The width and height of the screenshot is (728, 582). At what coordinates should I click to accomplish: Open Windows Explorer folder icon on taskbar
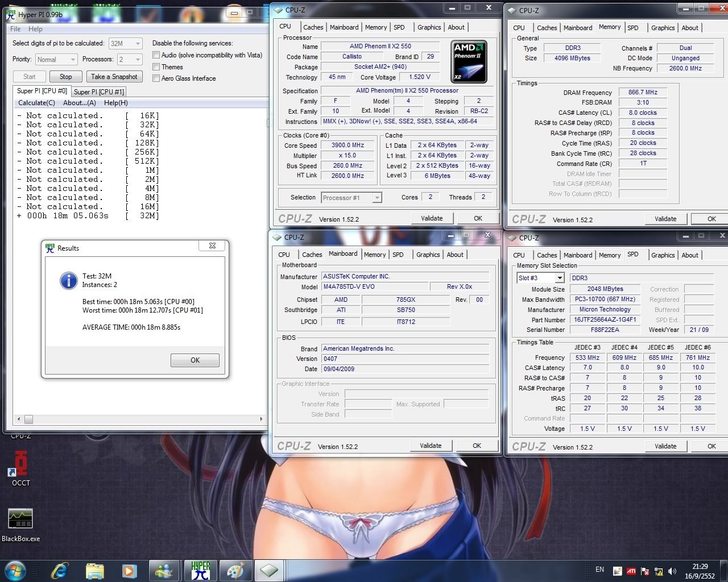tap(95, 570)
